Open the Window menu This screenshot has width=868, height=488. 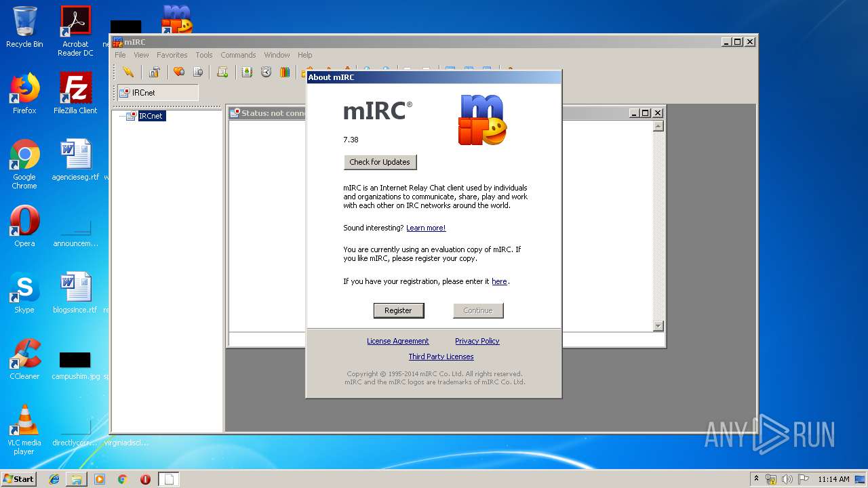[277, 55]
